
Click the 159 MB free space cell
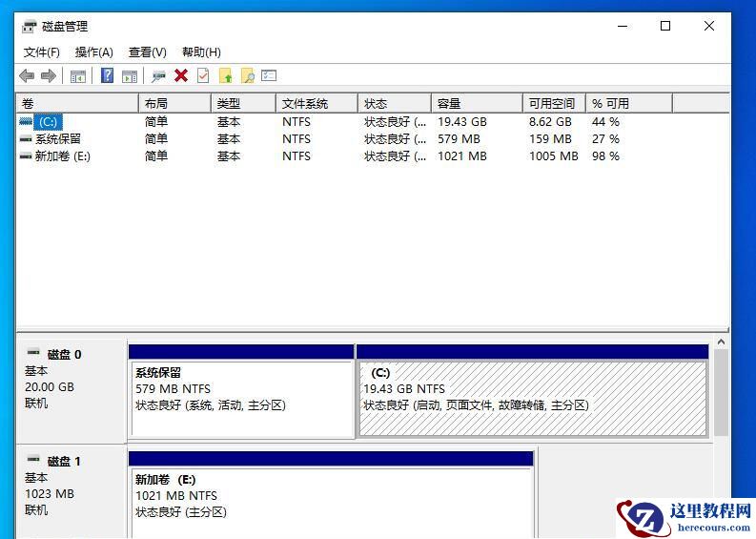pos(550,139)
